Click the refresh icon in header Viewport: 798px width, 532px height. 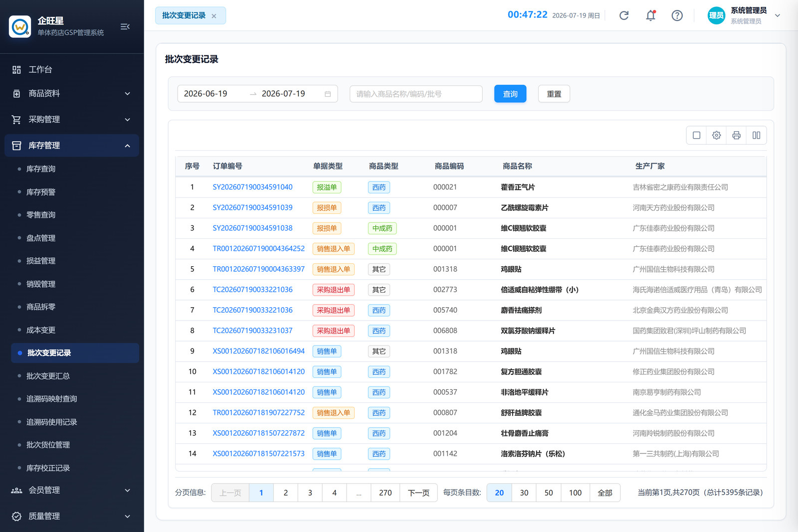pos(624,15)
